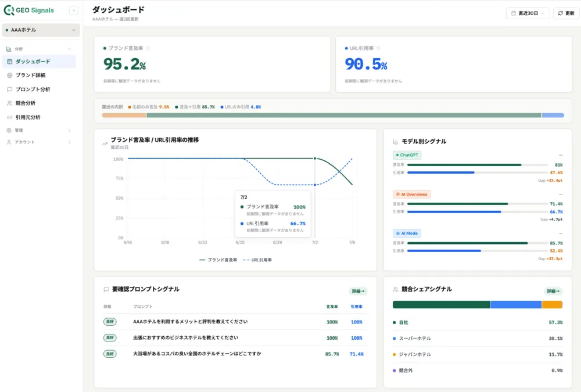Open 詳細 for 要確認プロンプトシグナル
The image size is (581, 392).
point(358,291)
